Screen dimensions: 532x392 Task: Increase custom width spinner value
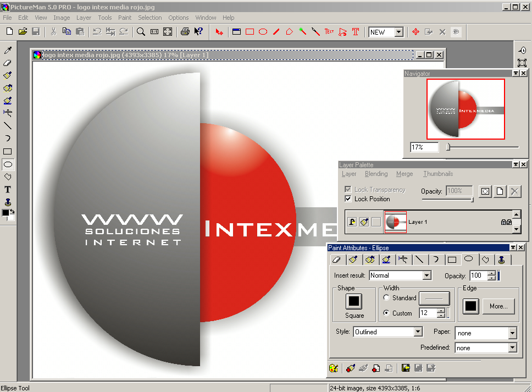click(441, 310)
